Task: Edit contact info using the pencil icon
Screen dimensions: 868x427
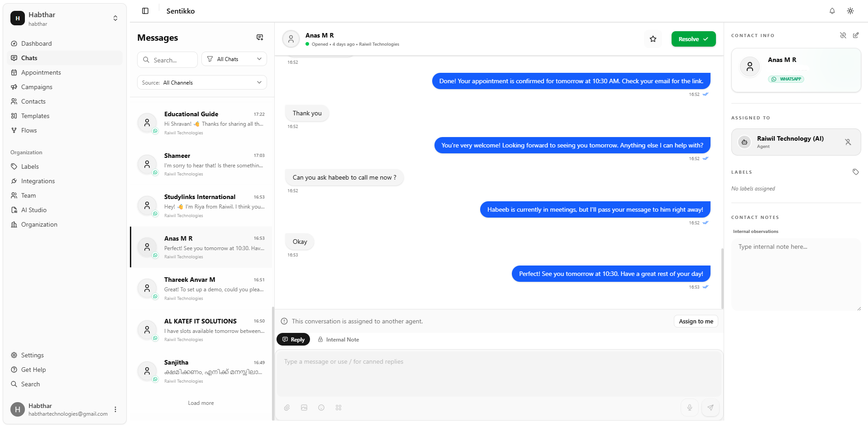Action: [856, 35]
